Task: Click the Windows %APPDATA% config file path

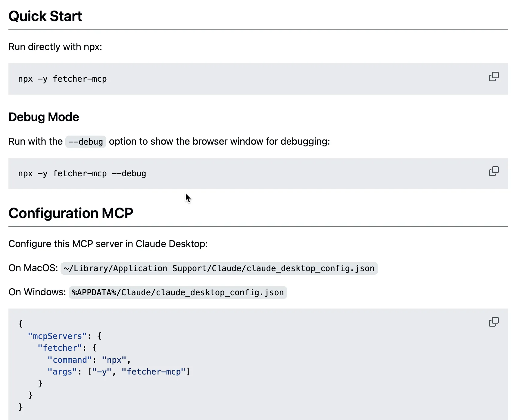Action: pyautogui.click(x=178, y=293)
